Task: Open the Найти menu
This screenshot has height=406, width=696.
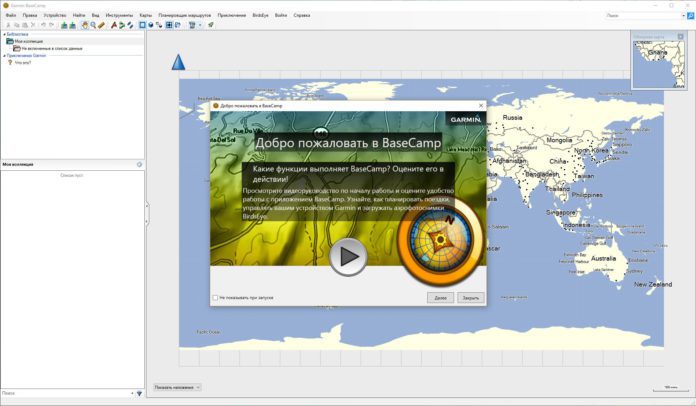Action: [x=79, y=15]
